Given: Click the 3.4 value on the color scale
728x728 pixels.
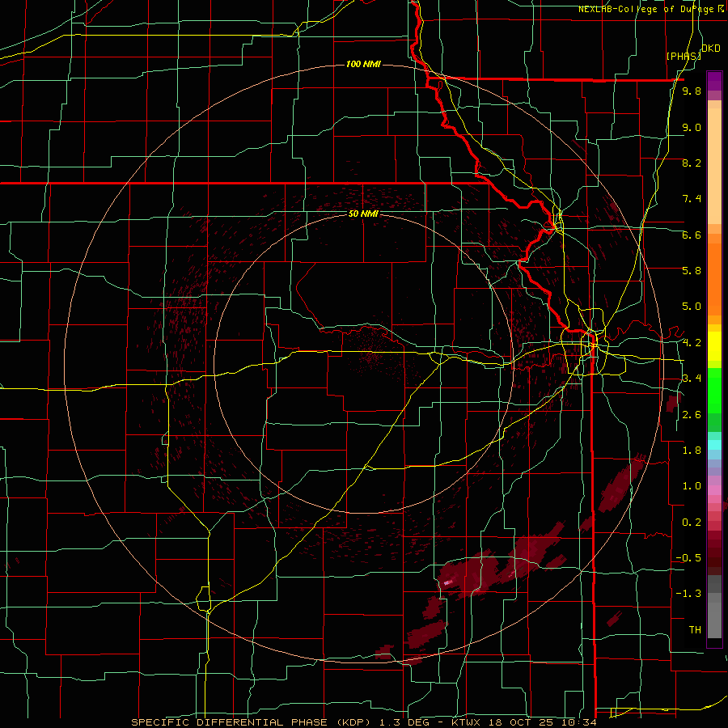Looking at the screenshot, I should 692,379.
